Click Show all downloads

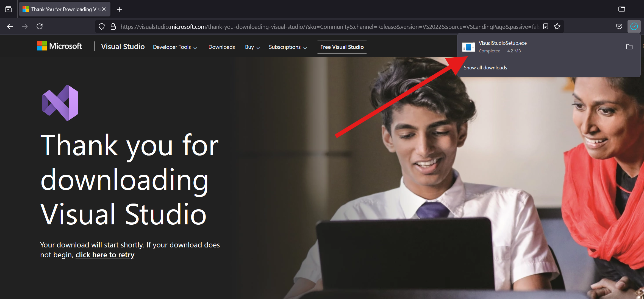[485, 68]
